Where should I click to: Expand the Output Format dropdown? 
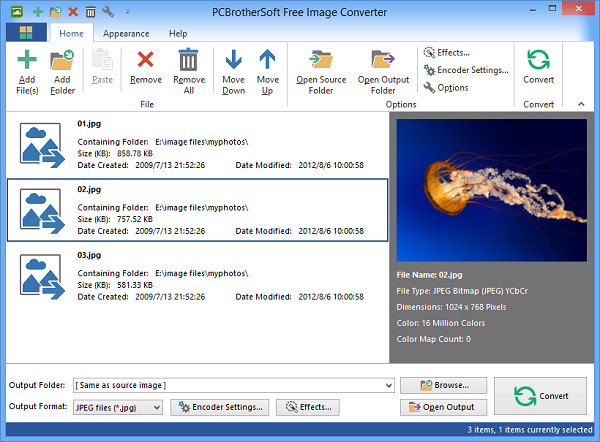pyautogui.click(x=156, y=407)
